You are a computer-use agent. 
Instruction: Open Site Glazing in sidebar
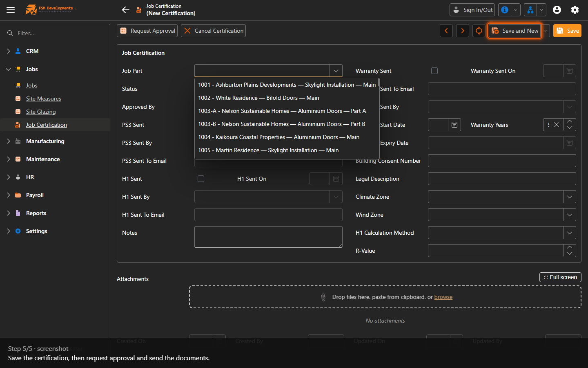pyautogui.click(x=41, y=112)
